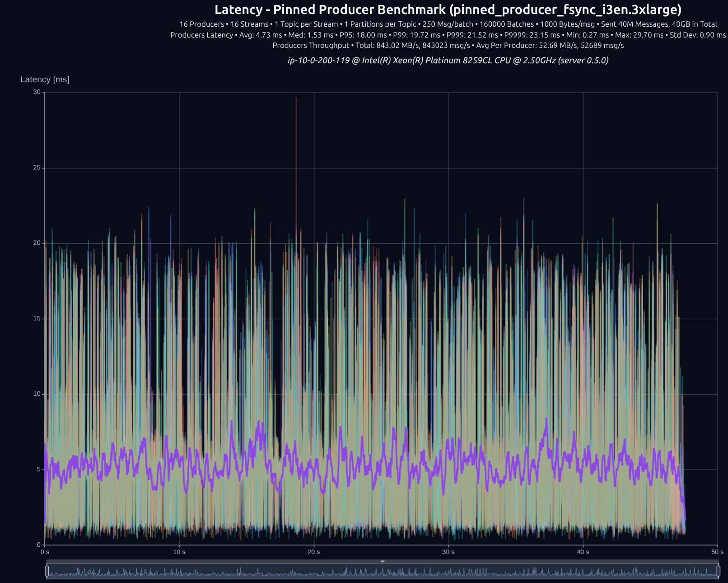
Task: Click the 20 tick on the latency axis
Action: tap(37, 243)
